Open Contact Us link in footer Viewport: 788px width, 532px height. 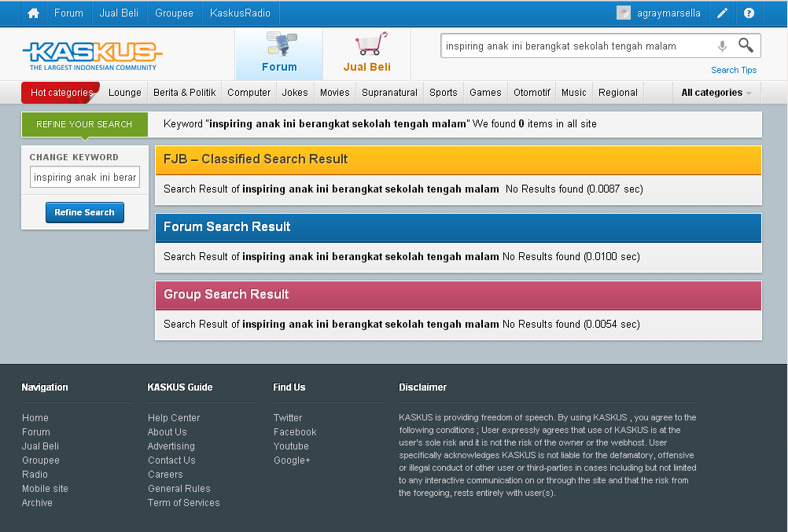tap(171, 460)
